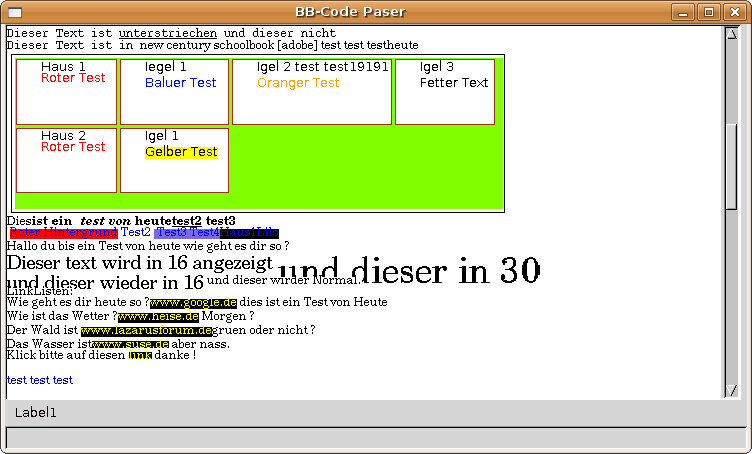Click the vertical scrollbar thumb
This screenshot has width=752, height=454.
click(x=731, y=150)
